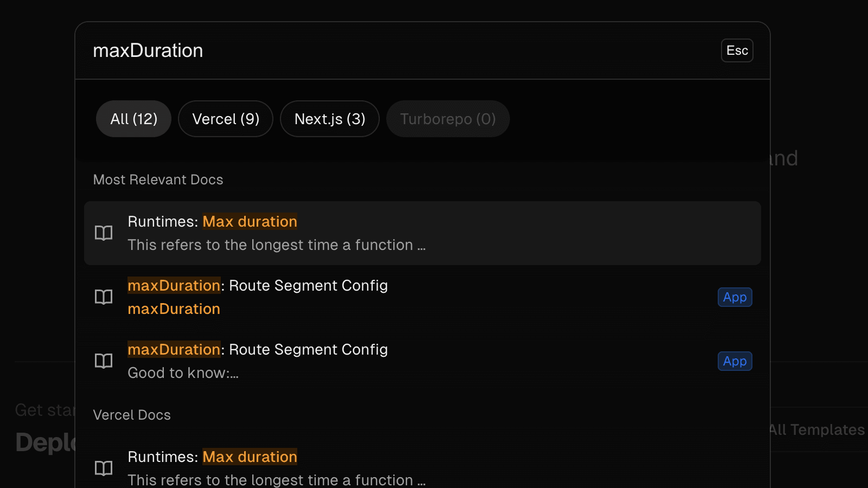Click book icon of the Vercel Docs section result
The height and width of the screenshot is (488, 868).
[x=104, y=468]
